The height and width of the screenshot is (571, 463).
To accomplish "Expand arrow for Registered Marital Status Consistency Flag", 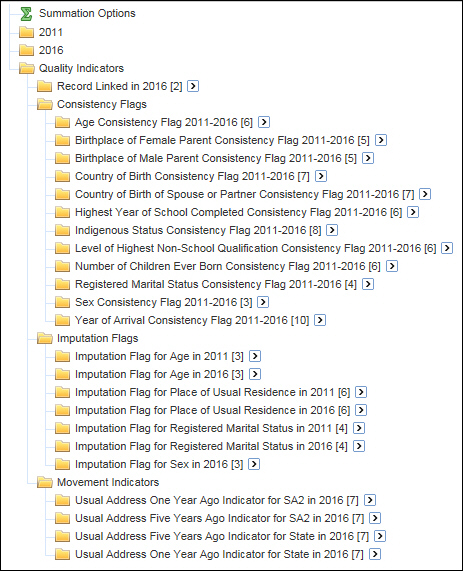I will [x=368, y=284].
